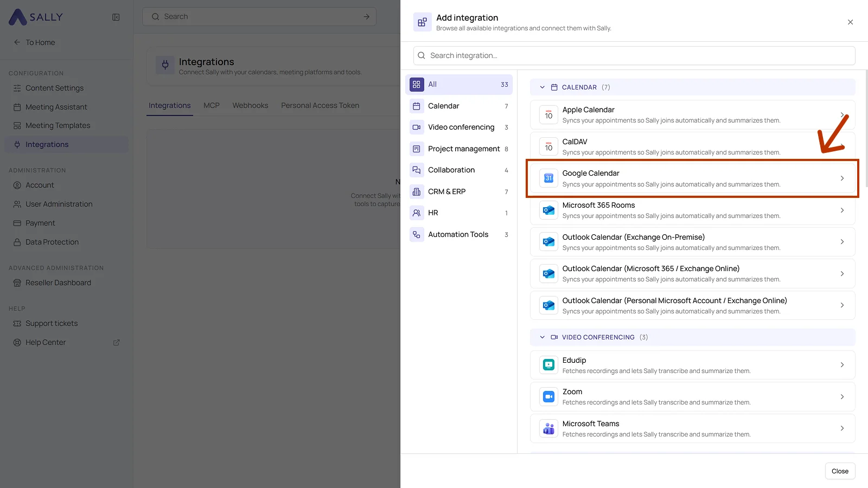Click the Calendar category icon

click(x=417, y=106)
